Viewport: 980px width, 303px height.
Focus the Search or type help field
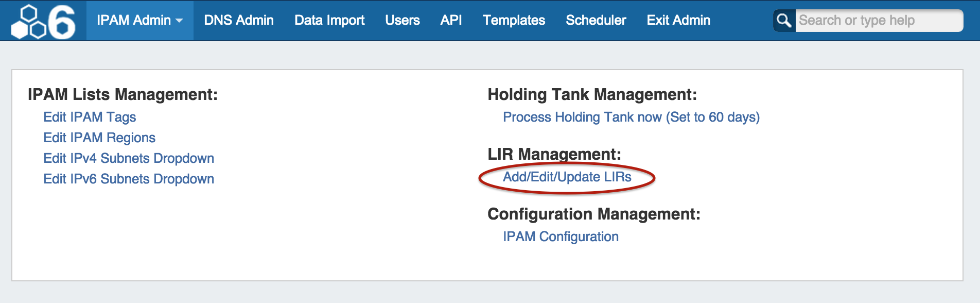click(878, 21)
